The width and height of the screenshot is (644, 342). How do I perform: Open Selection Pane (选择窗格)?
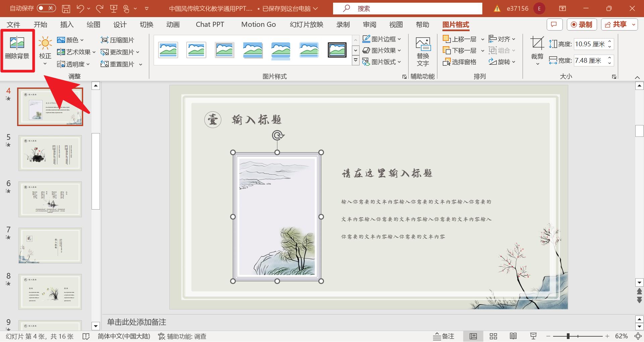pyautogui.click(x=460, y=62)
